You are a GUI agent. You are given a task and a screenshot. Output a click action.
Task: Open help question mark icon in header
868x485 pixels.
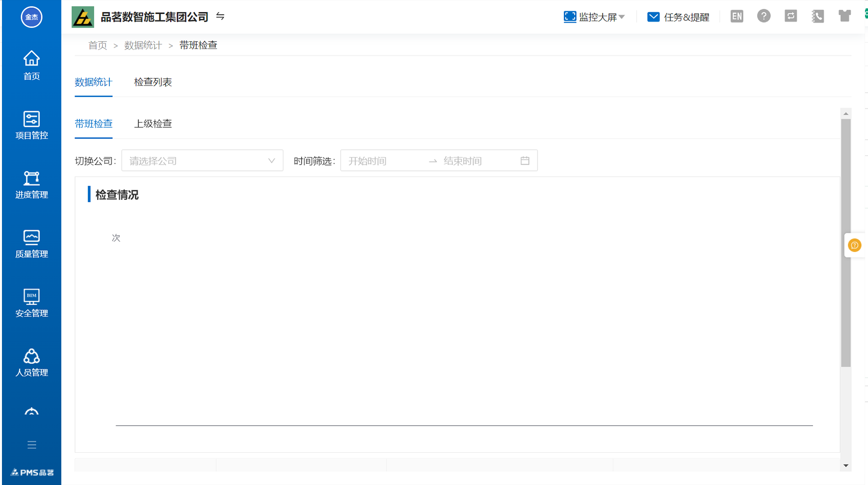pyautogui.click(x=764, y=16)
